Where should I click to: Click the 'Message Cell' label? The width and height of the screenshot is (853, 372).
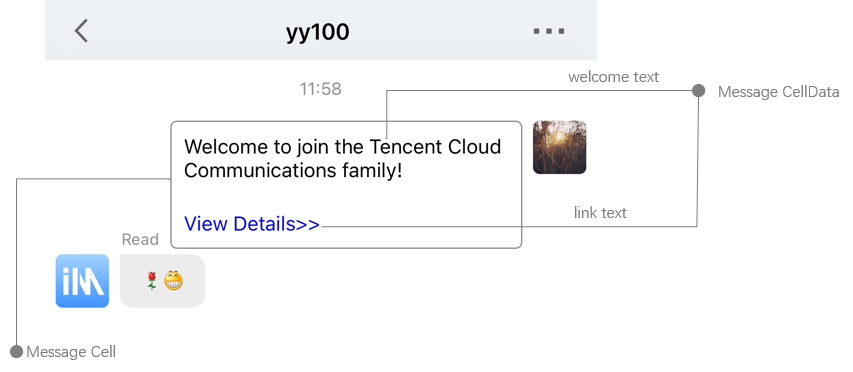[x=71, y=352]
